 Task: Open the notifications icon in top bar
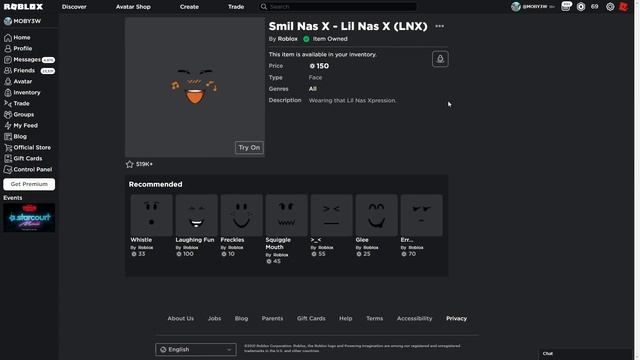pyautogui.click(x=566, y=6)
